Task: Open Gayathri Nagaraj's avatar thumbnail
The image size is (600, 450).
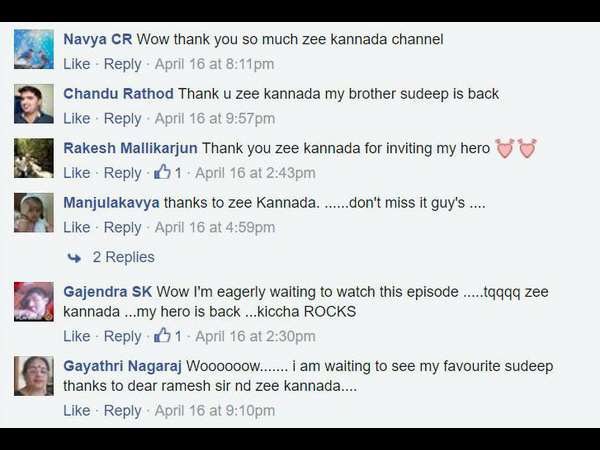Action: (34, 376)
